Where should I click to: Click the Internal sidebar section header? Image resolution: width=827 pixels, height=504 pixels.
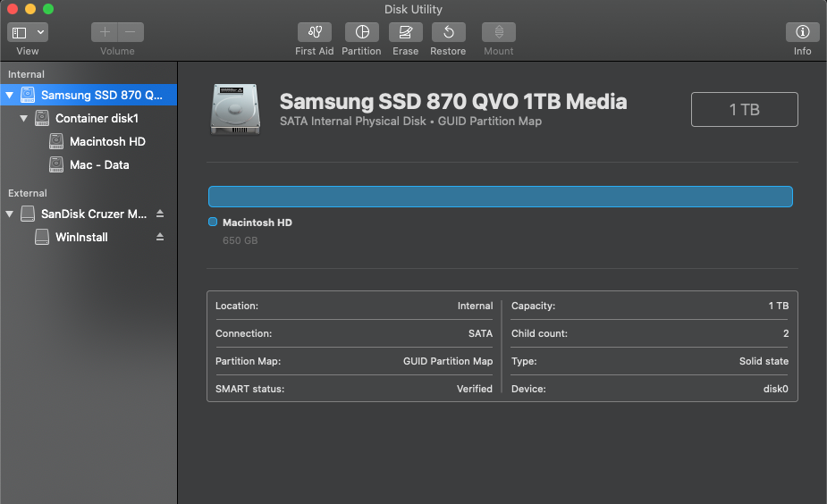click(26, 74)
